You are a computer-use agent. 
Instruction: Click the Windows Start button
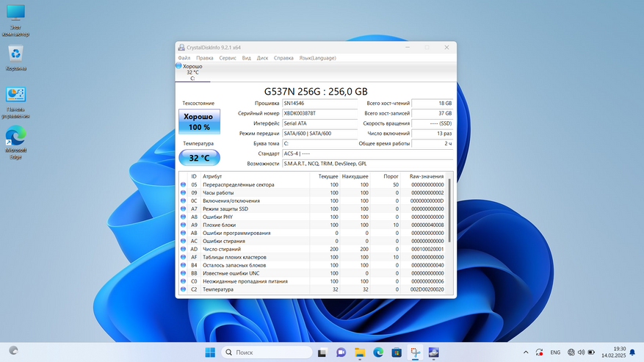[x=210, y=352]
